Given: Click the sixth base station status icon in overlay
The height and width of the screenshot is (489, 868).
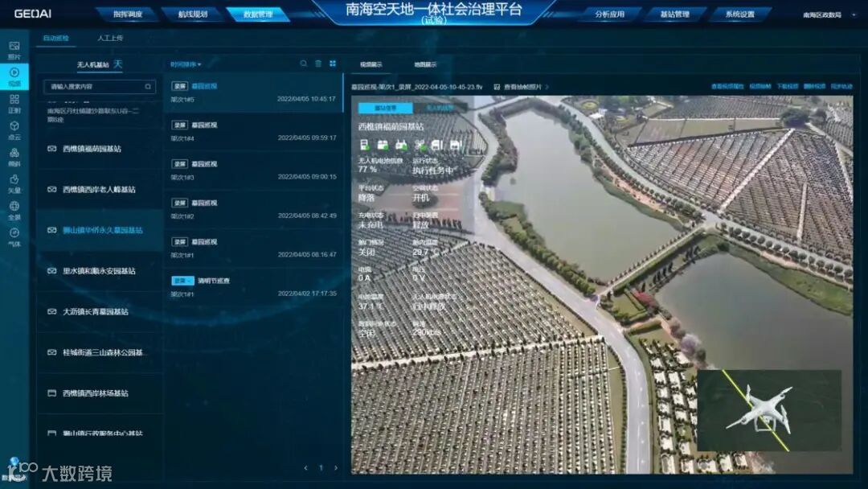Looking at the screenshot, I should pyautogui.click(x=456, y=145).
